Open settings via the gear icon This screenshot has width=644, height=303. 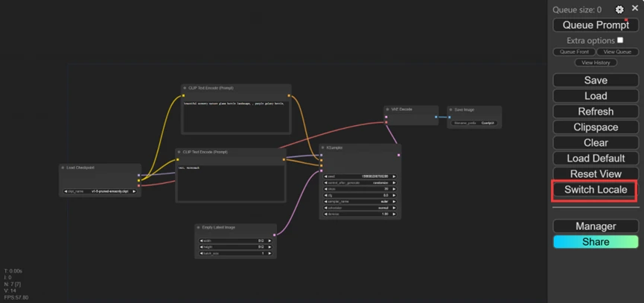tap(619, 10)
